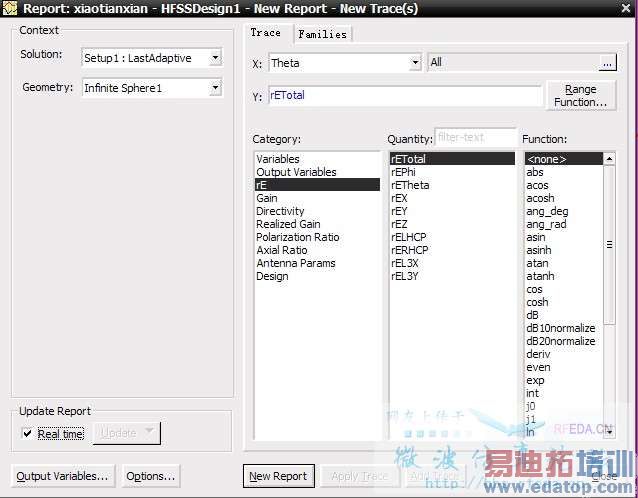This screenshot has width=638, height=498.
Task: Select Directivity category
Action: pyautogui.click(x=317, y=211)
